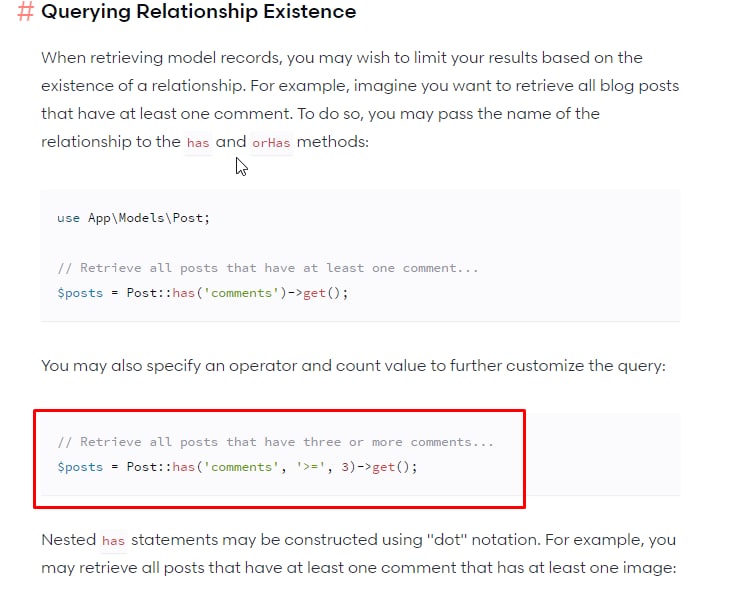
Task: Click the number 3 in the has() call
Action: pos(345,467)
